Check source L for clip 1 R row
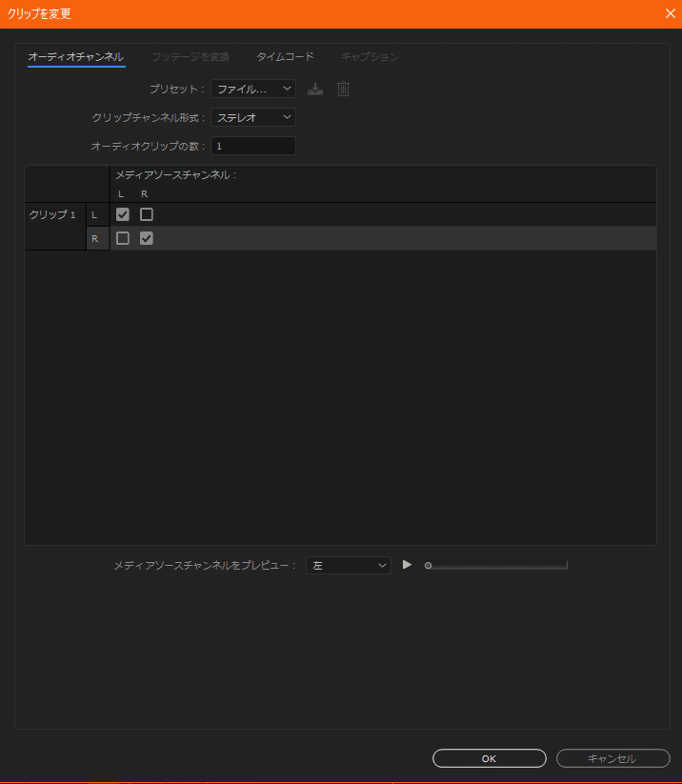 pos(123,238)
